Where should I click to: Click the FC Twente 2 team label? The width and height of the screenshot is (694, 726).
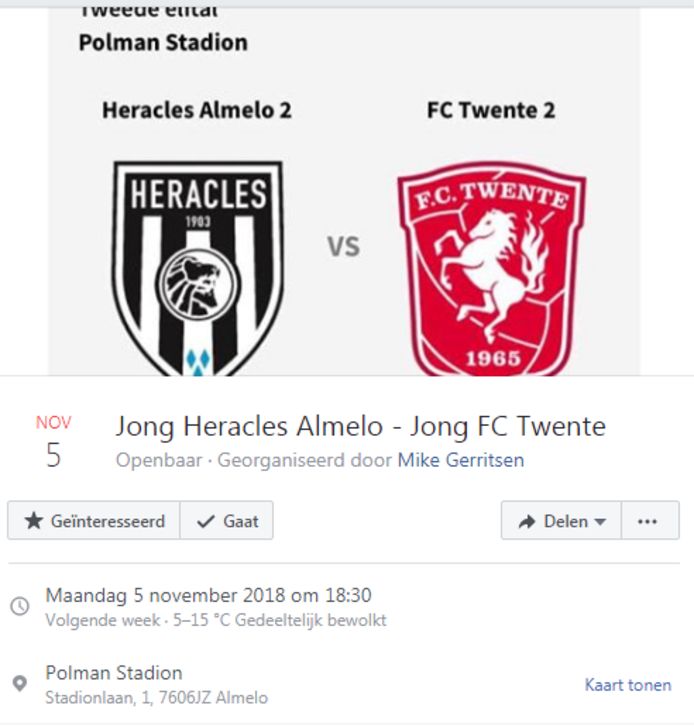pos(490,110)
